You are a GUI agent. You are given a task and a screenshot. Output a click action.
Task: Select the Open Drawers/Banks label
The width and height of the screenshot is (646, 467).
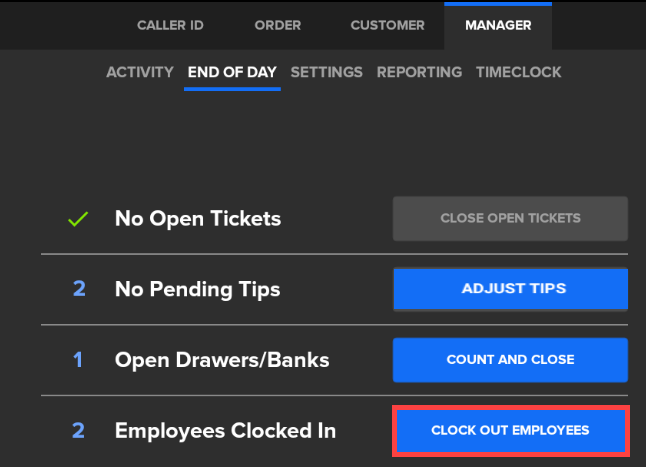pos(222,360)
